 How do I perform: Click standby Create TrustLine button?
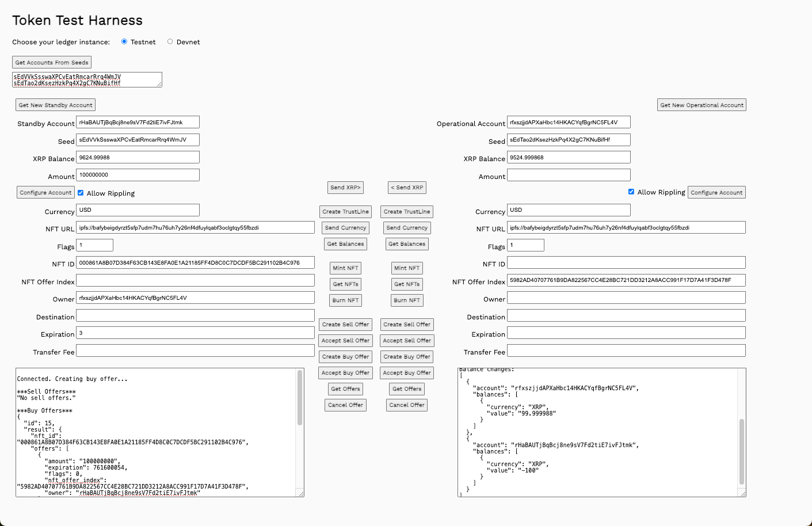point(345,212)
